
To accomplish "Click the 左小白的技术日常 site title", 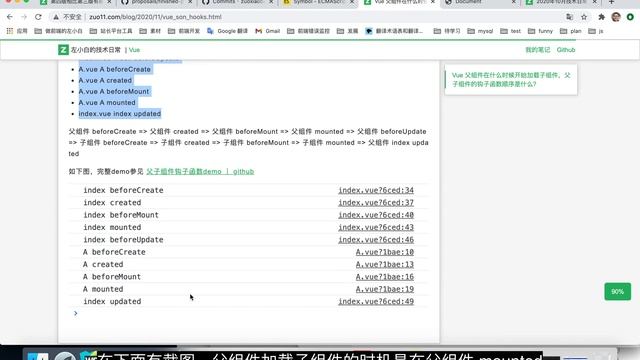I will pyautogui.click(x=96, y=50).
